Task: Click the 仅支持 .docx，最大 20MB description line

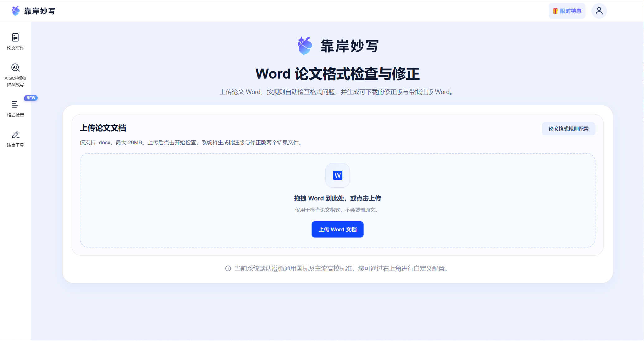Action: pyautogui.click(x=191, y=142)
